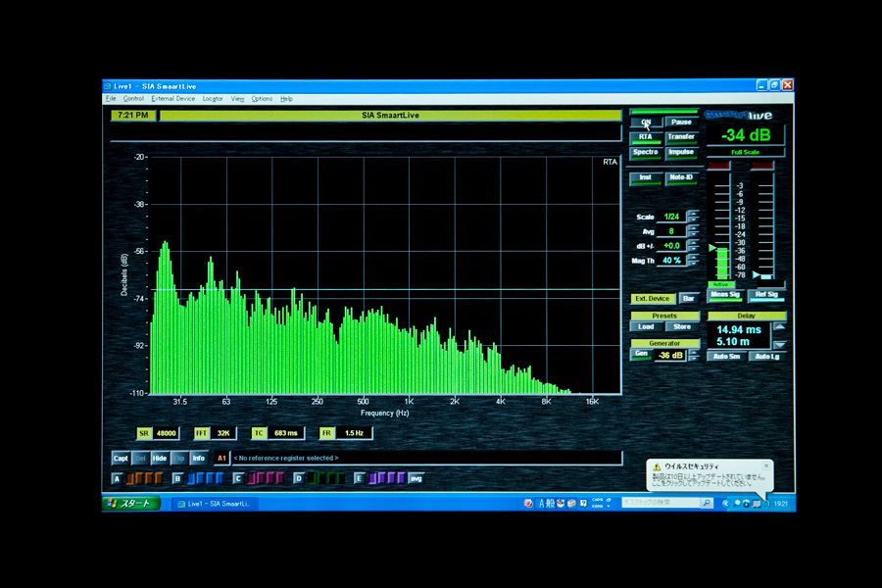The height and width of the screenshot is (588, 882).
Task: Pause the analyzer with Pause button
Action: click(681, 122)
